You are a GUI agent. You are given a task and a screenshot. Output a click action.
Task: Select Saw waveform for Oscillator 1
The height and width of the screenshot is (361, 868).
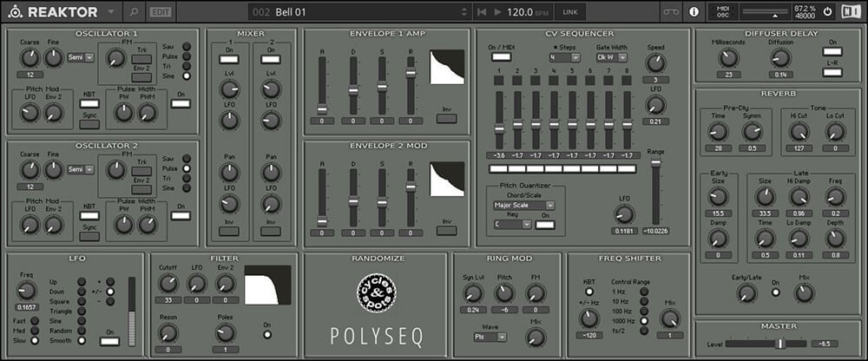coord(187,47)
